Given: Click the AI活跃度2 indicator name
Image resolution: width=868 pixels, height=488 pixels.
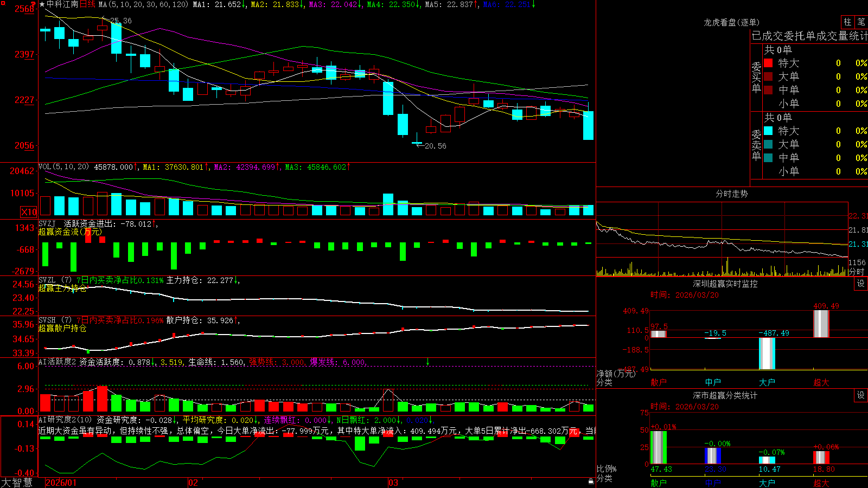Looking at the screenshot, I should pos(58,362).
